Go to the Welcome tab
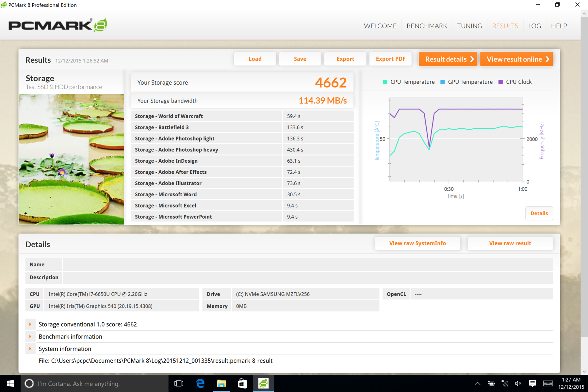Viewport: 588px width, 392px height. [380, 26]
